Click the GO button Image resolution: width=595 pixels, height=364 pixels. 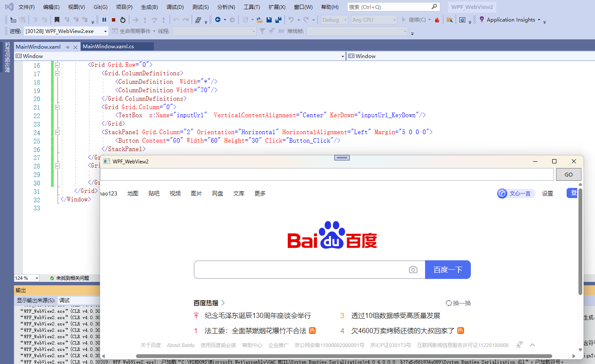(568, 174)
